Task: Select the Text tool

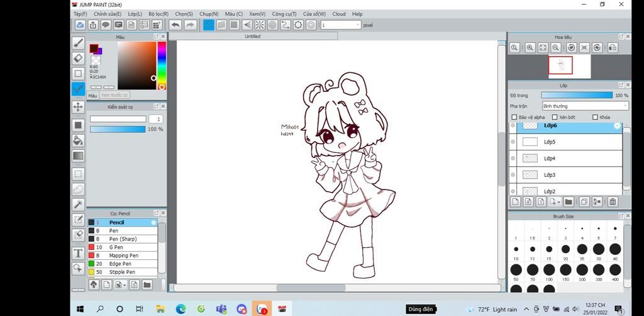Action: 78,253
